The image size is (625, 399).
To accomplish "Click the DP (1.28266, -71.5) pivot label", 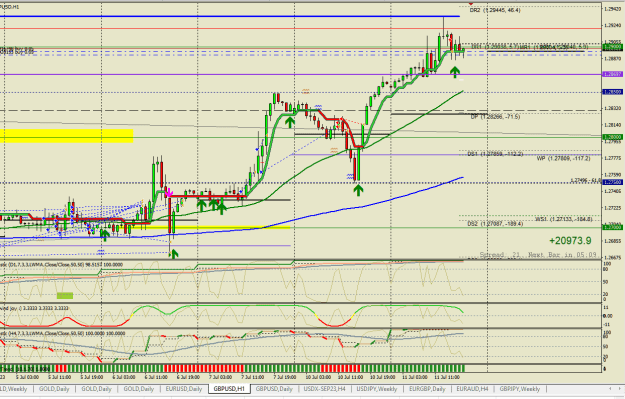I will (495, 117).
